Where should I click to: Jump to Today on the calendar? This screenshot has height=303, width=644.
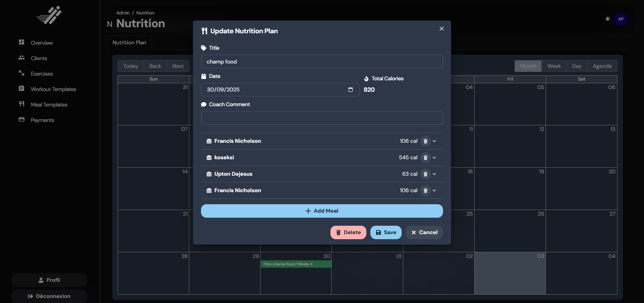pos(130,66)
